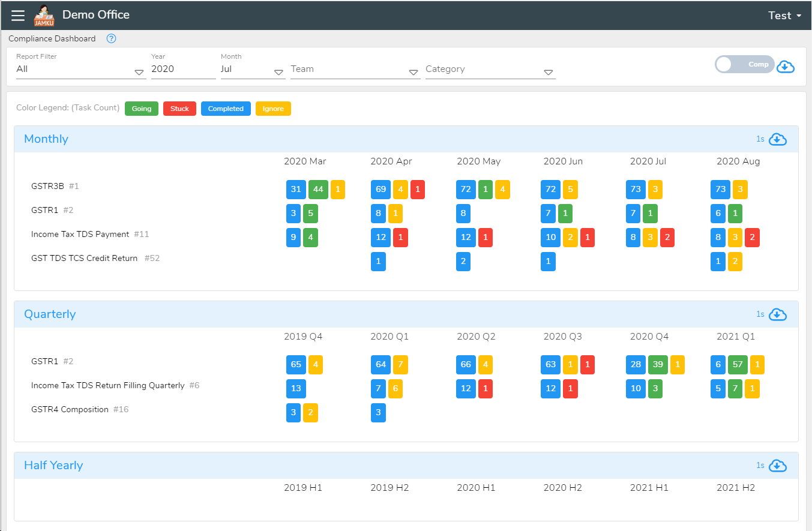This screenshot has height=531, width=812.
Task: Expand the Team selection dropdown
Action: coord(414,72)
